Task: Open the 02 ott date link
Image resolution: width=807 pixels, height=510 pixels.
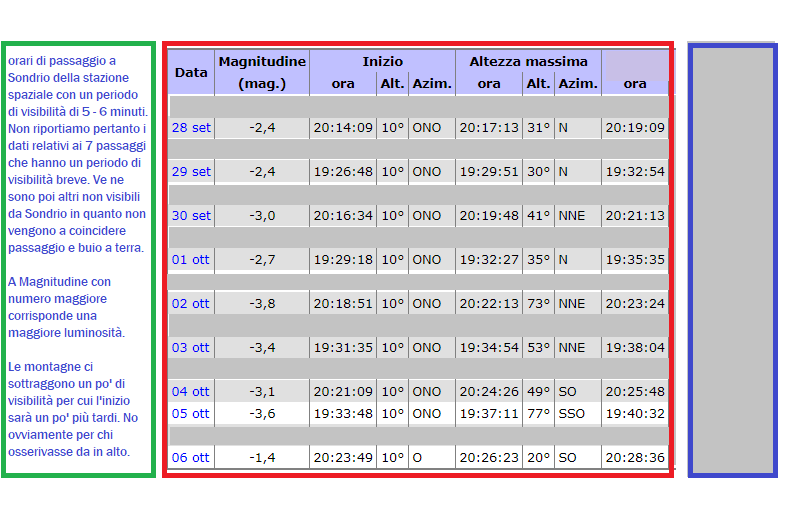Action: [x=190, y=304]
